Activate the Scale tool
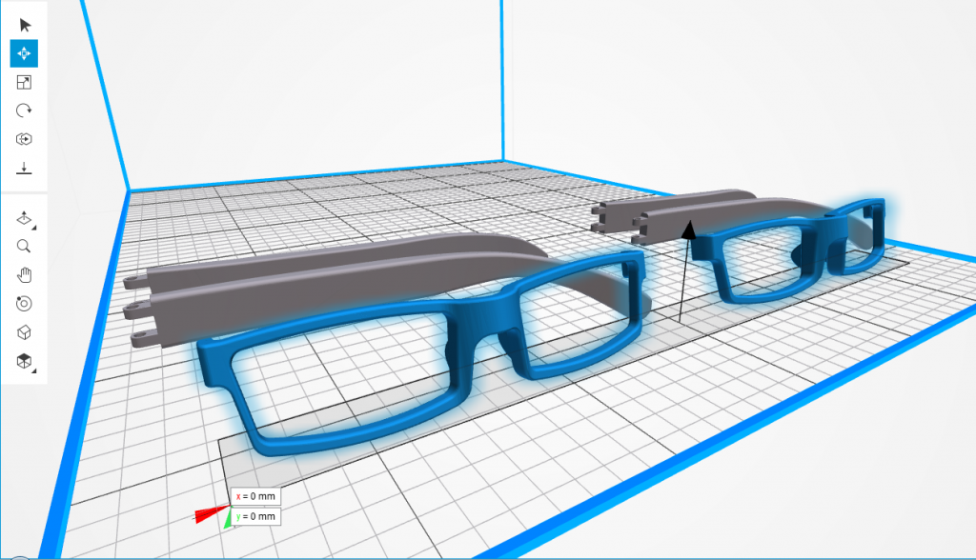Viewport: 976px width, 560px height. coord(25,83)
